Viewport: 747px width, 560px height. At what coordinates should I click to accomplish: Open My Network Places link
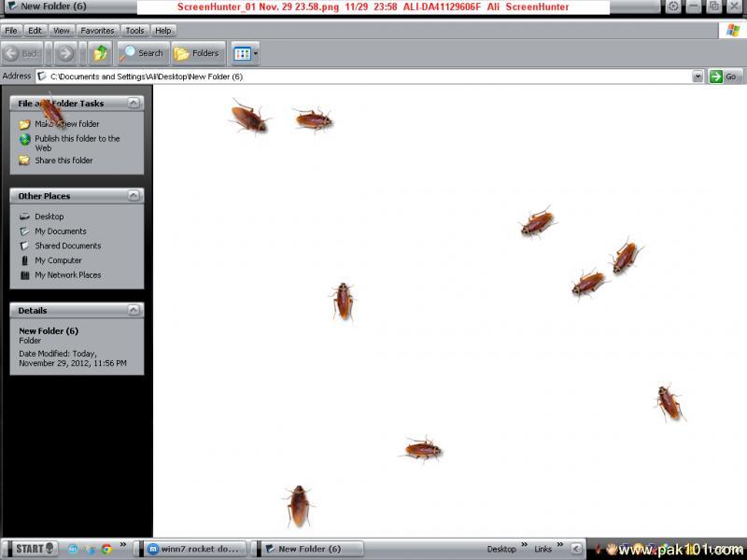click(x=67, y=275)
